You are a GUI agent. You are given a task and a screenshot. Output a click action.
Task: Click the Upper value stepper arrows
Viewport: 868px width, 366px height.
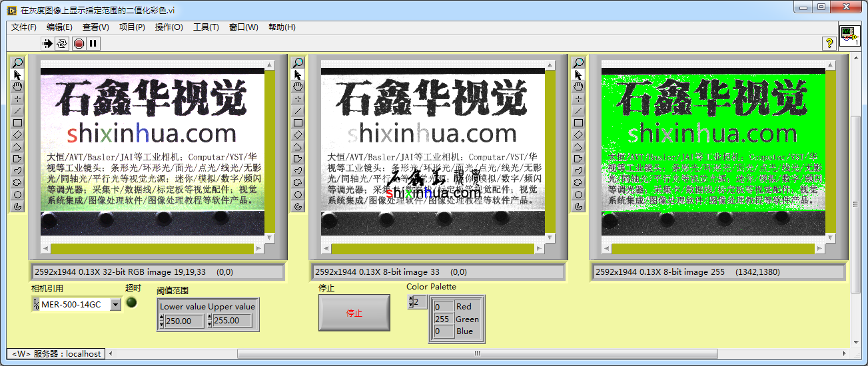pyautogui.click(x=210, y=321)
